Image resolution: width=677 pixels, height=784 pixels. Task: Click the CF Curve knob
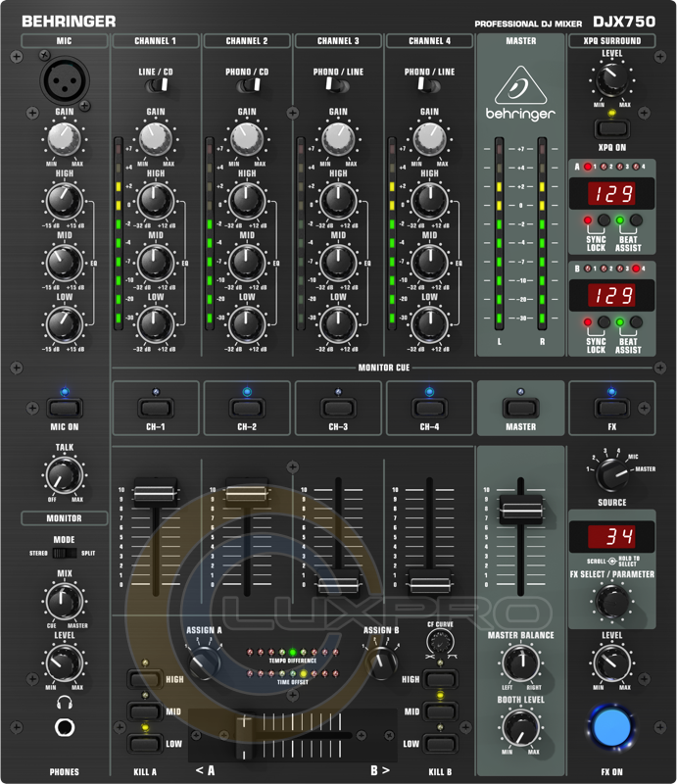coord(440,642)
